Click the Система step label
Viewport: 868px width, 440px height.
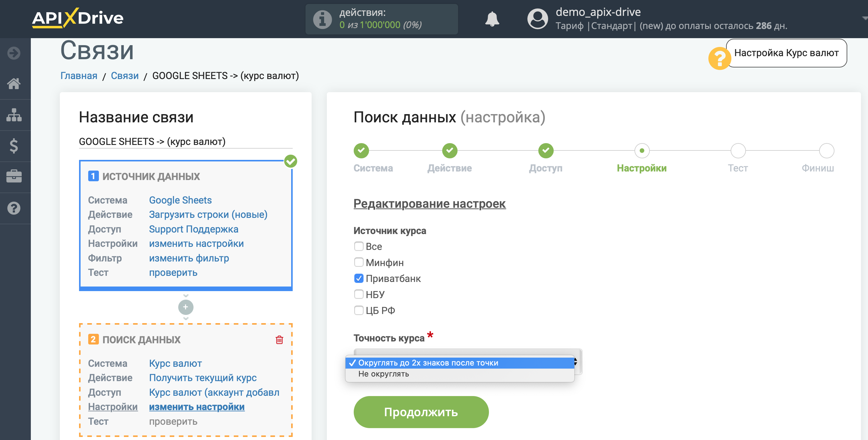(x=373, y=168)
